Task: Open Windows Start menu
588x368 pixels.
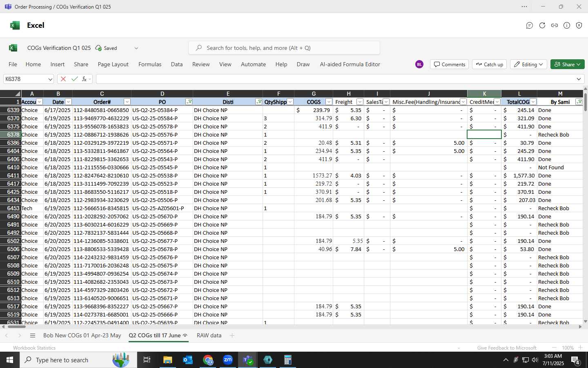Action: click(10, 360)
